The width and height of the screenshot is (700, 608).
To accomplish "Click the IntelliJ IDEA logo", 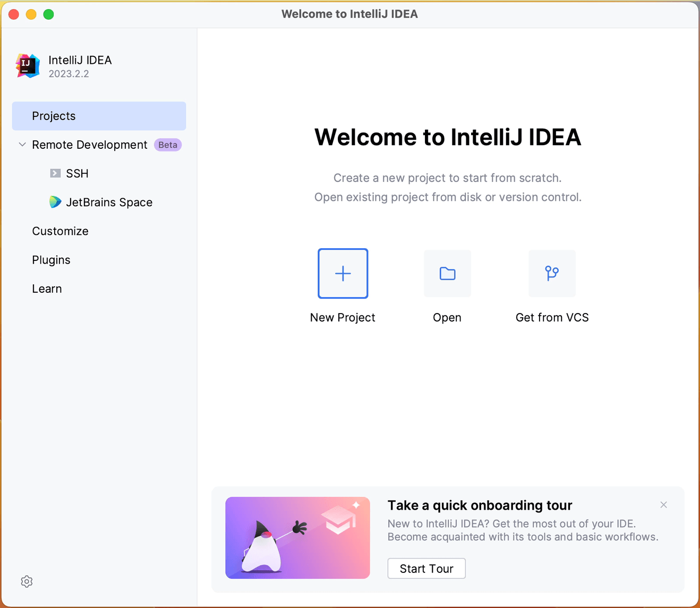I will tap(28, 66).
